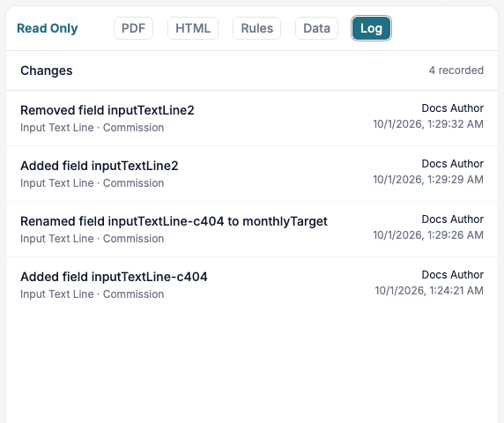The image size is (504, 423).
Task: Switch to the PDF tab
Action: point(133,28)
